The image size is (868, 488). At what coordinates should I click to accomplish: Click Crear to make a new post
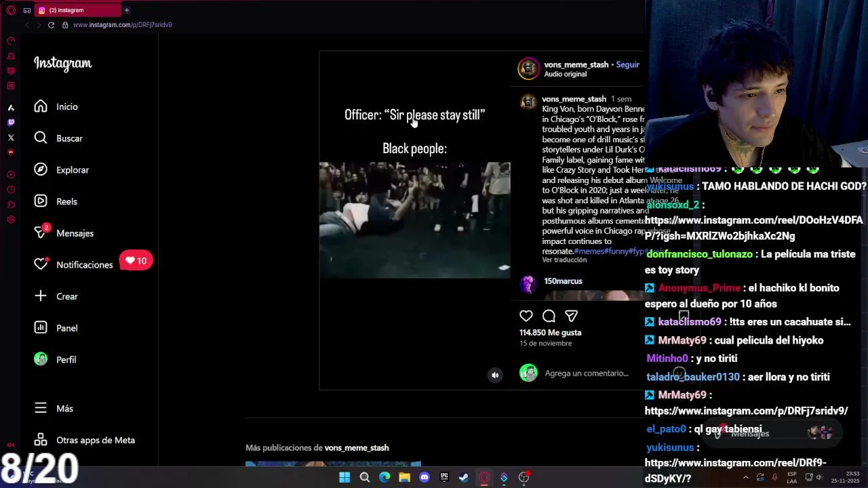(56, 296)
